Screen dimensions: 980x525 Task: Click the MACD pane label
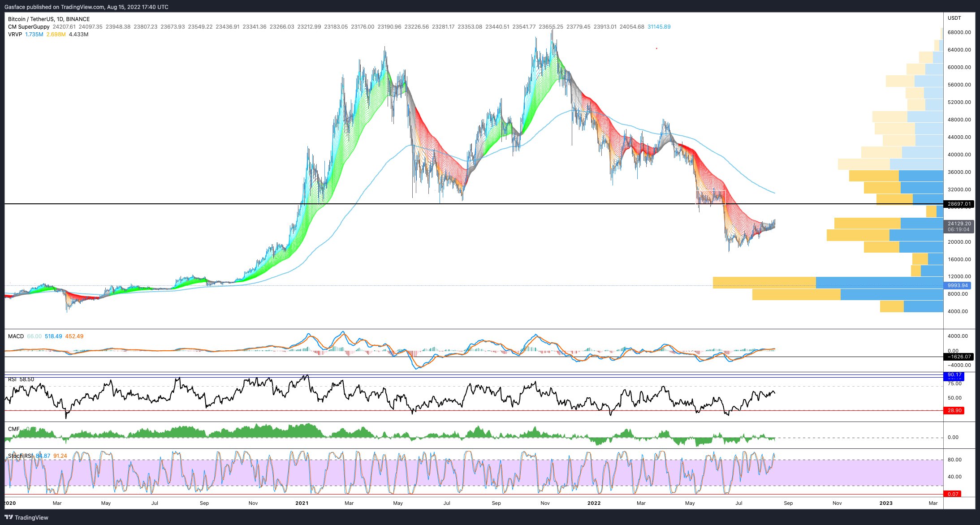click(x=16, y=336)
